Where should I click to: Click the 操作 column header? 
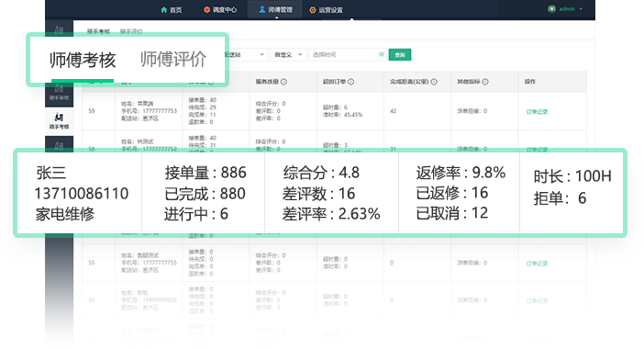(530, 82)
